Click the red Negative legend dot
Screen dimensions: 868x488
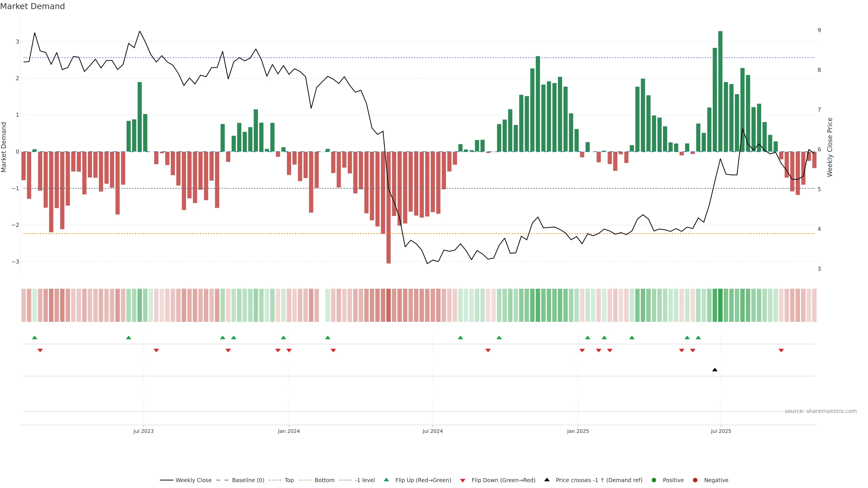[695, 480]
